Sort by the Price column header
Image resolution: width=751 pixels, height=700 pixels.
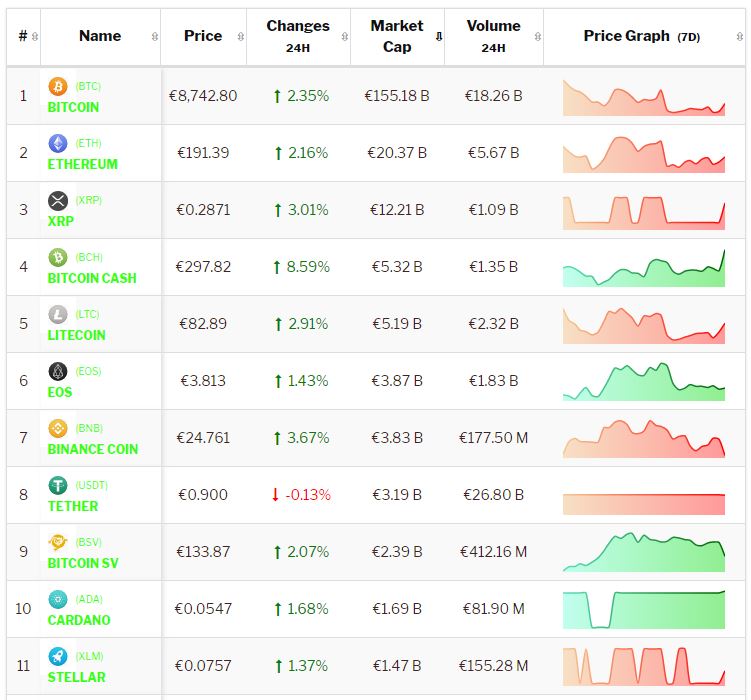click(x=203, y=36)
